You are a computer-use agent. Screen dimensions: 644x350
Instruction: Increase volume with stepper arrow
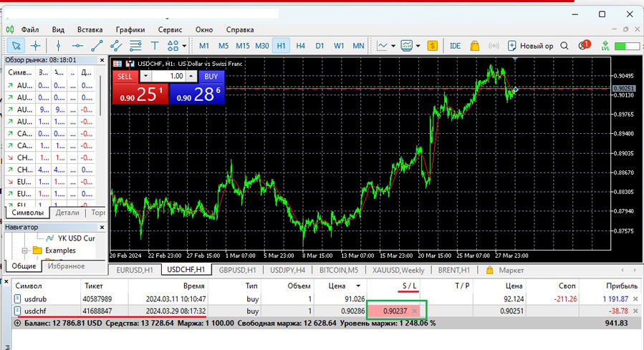[191, 77]
